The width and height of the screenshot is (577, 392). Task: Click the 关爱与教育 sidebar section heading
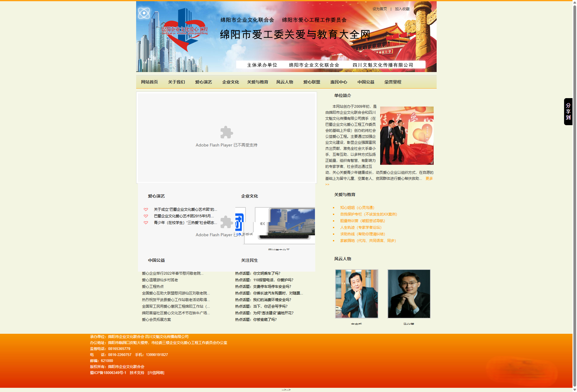[345, 195]
